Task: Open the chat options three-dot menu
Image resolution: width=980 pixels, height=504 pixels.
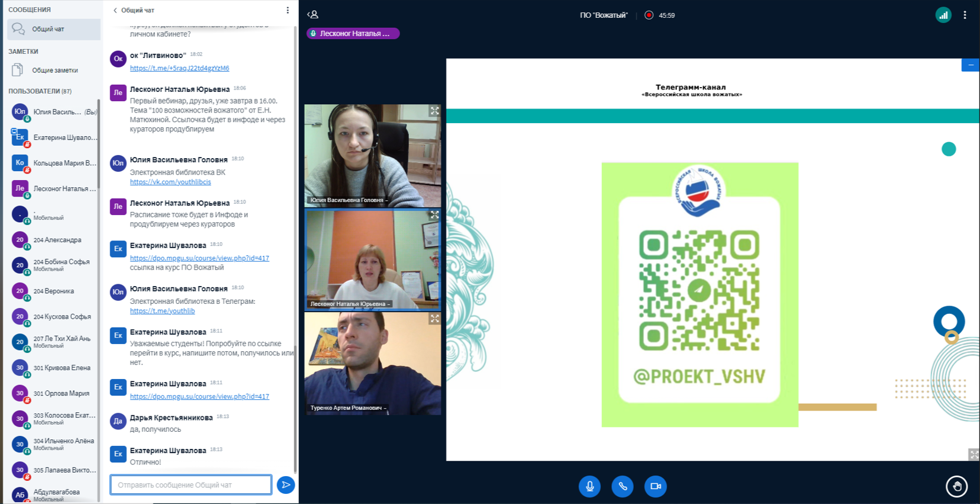Action: (288, 10)
